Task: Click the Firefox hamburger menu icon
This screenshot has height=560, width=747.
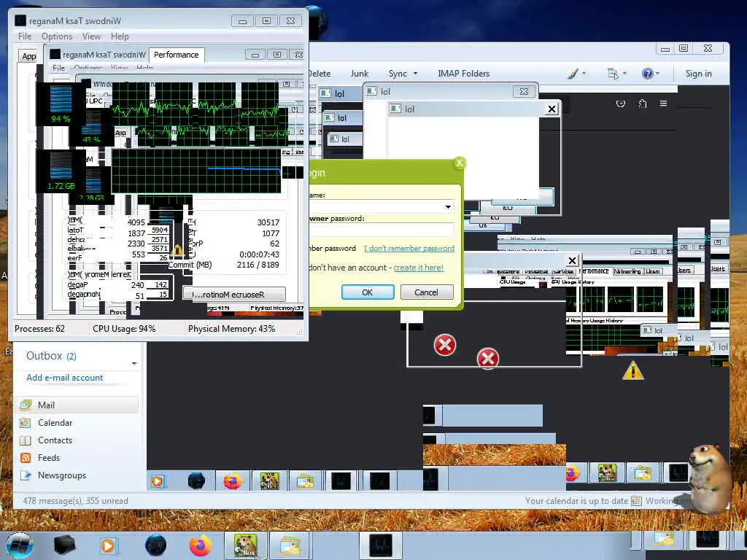Action: pos(663,104)
